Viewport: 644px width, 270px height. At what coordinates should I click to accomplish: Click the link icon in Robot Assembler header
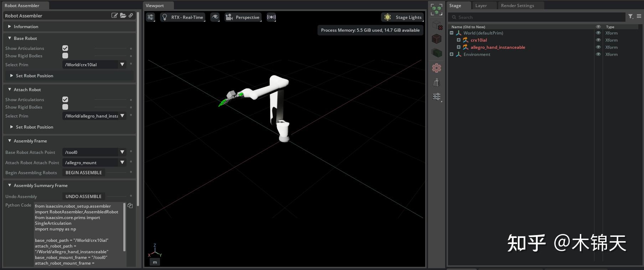[131, 15]
